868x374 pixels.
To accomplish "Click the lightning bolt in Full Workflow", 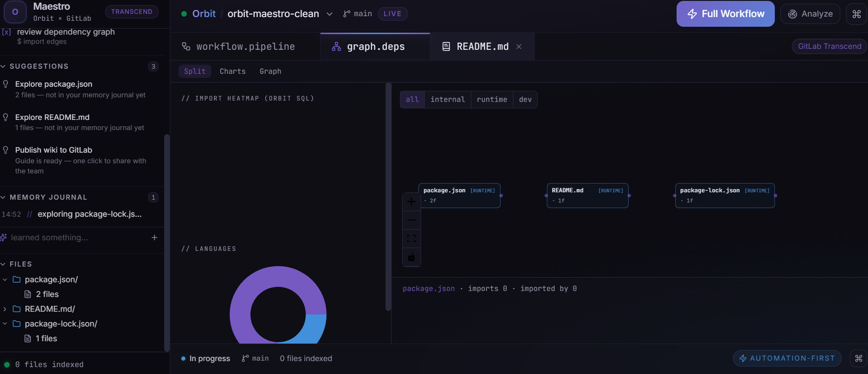I will point(692,14).
